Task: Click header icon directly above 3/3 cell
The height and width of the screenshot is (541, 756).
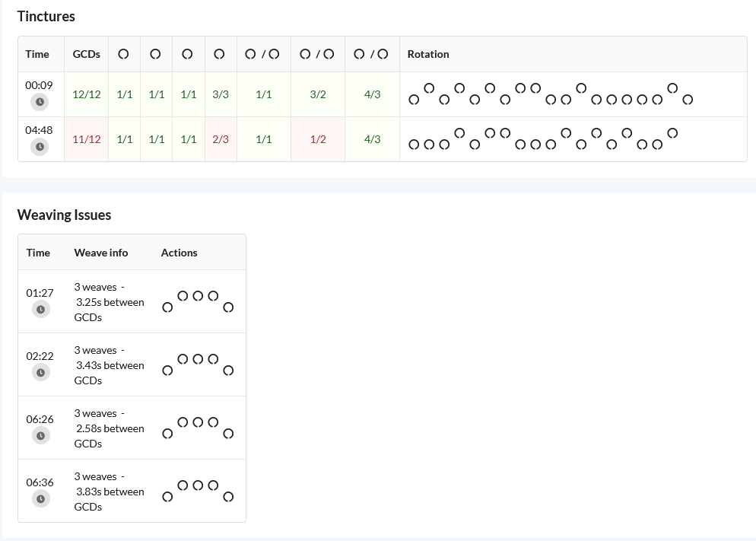Action: tap(219, 54)
